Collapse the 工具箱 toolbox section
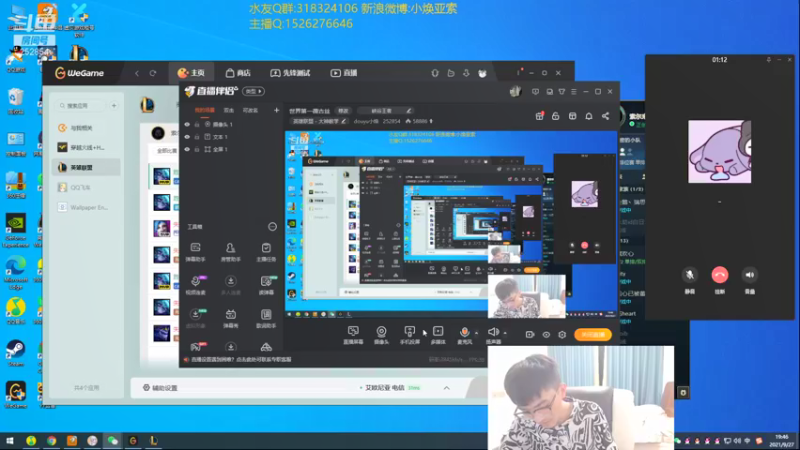Viewport: 800px width, 450px height. 272,227
